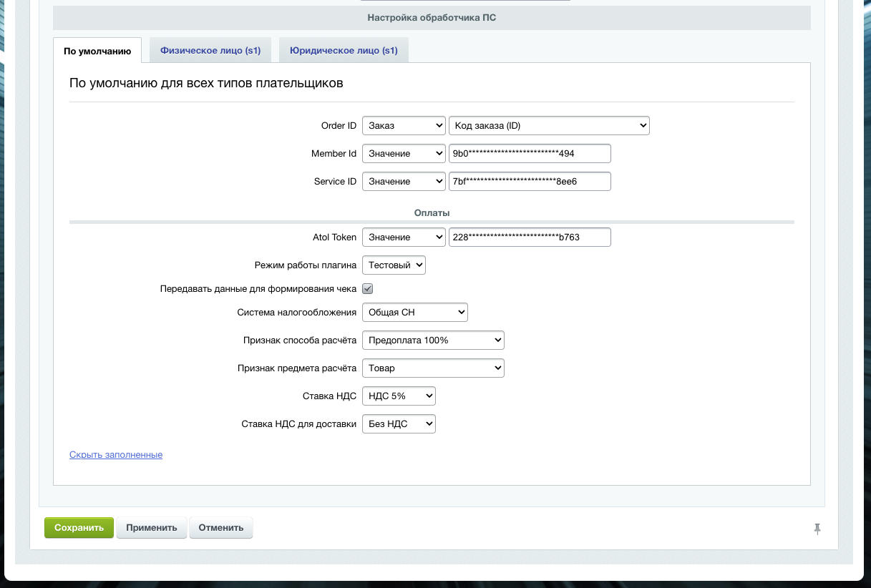Toggle the receipt data transmission checkbox

pyautogui.click(x=368, y=289)
